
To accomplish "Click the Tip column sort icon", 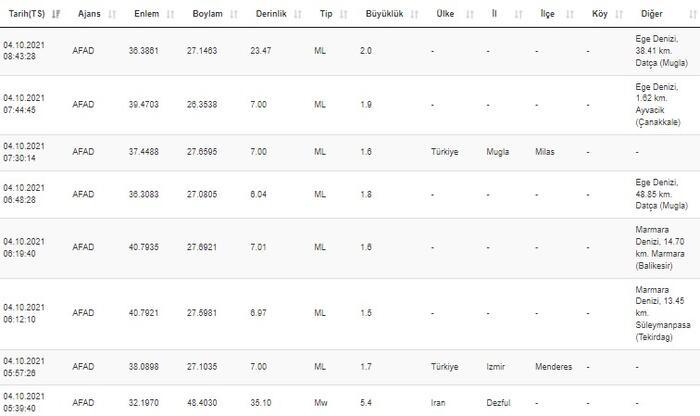I will (343, 14).
